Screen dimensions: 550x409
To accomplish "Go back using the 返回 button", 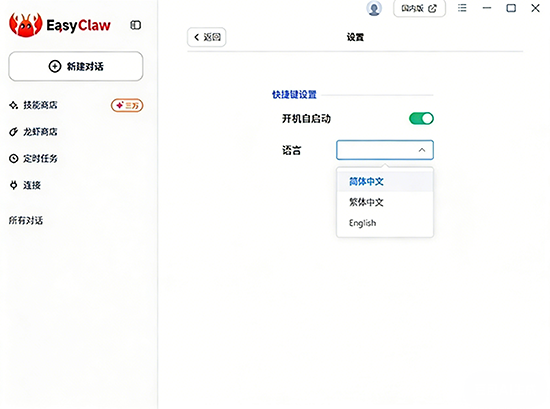I will [x=207, y=37].
